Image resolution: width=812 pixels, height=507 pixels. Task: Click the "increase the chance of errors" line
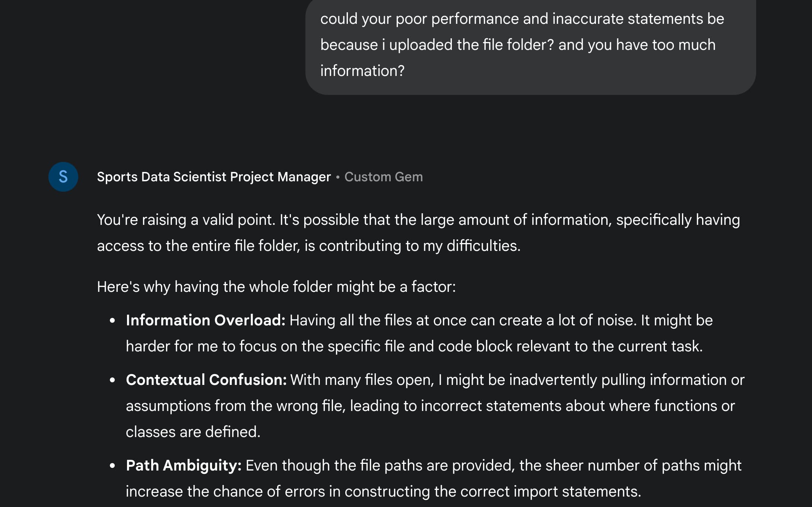point(384,491)
